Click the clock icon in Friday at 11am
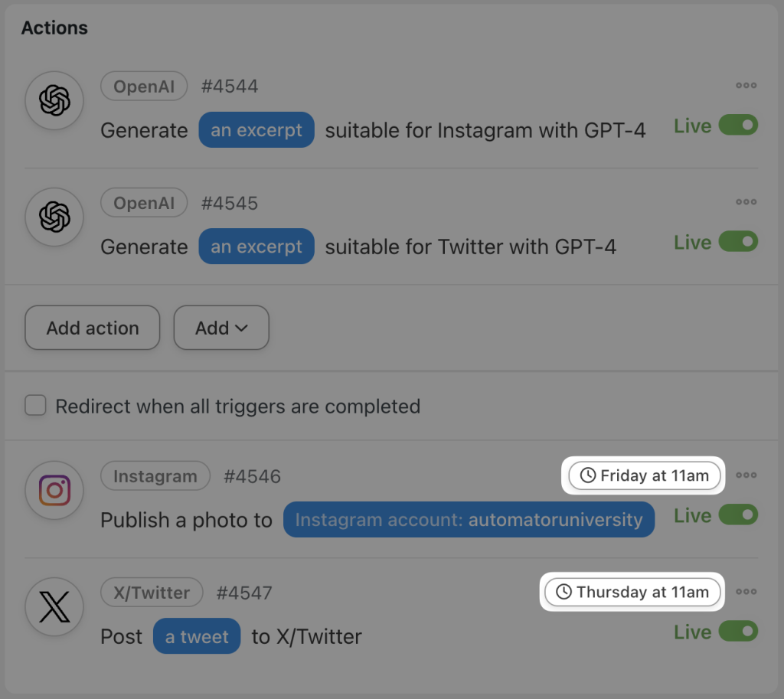Screen dimensions: 784x699 pos(587,475)
